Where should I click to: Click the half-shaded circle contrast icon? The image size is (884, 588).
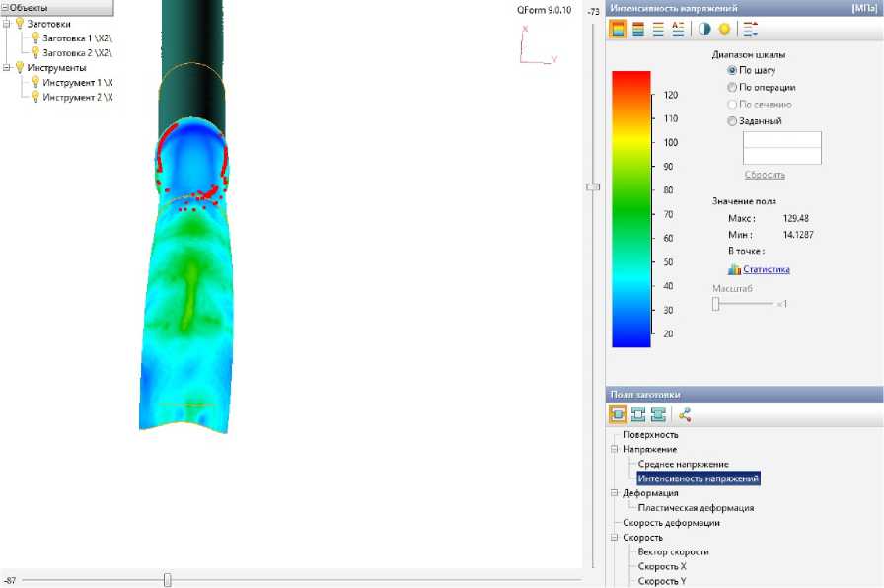tap(704, 30)
